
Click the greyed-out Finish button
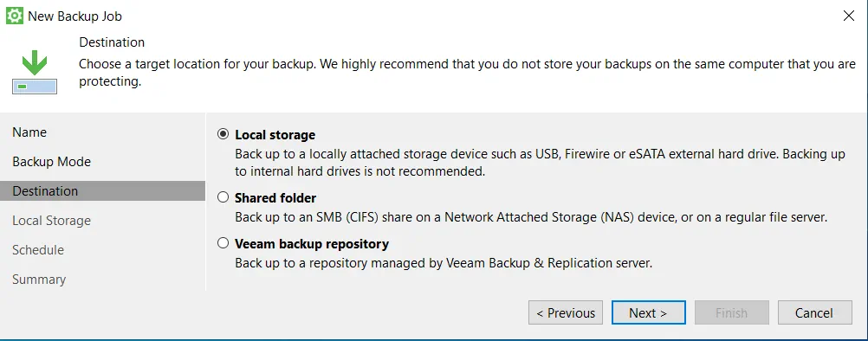(732, 312)
